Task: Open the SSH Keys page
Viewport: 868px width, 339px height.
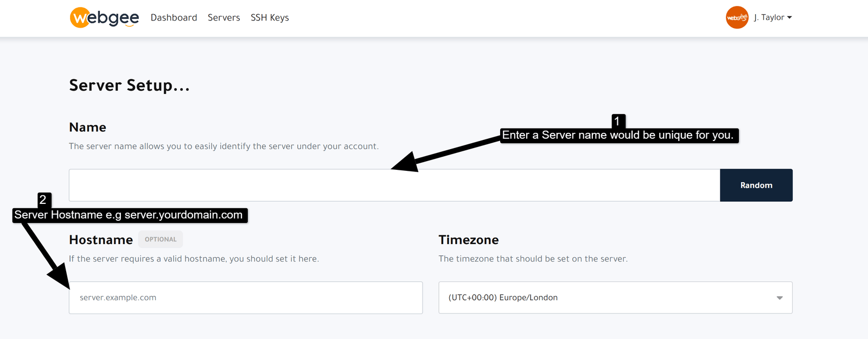Action: (270, 17)
